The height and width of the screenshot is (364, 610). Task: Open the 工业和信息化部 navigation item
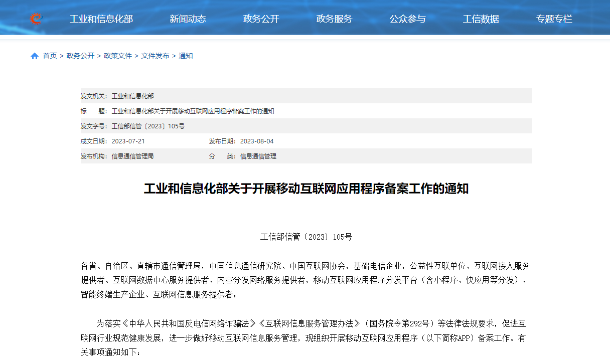coord(101,19)
